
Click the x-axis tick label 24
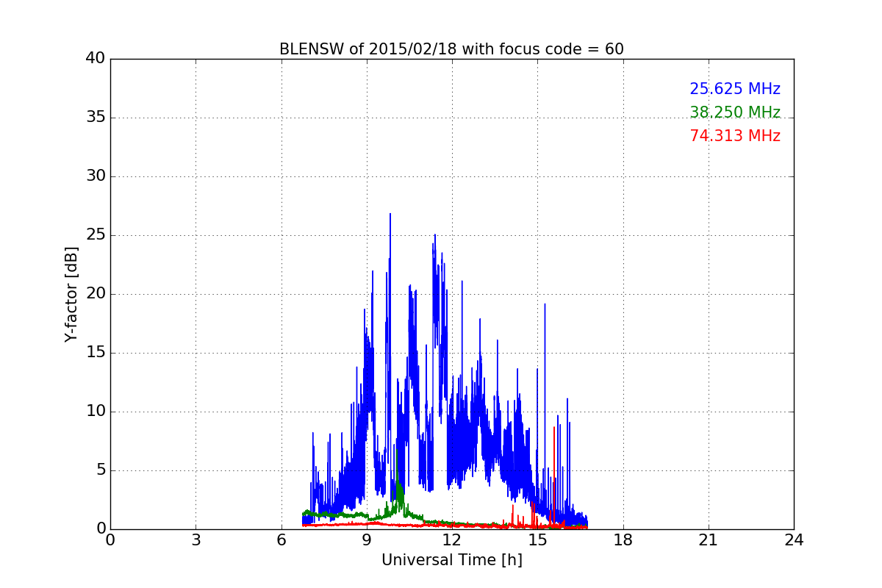794,540
